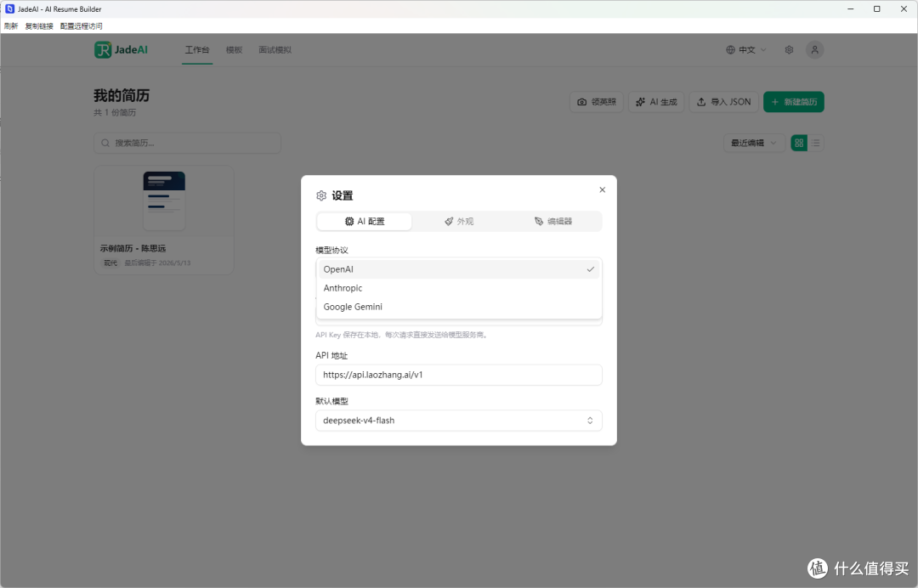Click the JadeAI logo icon
918x588 pixels.
point(103,50)
